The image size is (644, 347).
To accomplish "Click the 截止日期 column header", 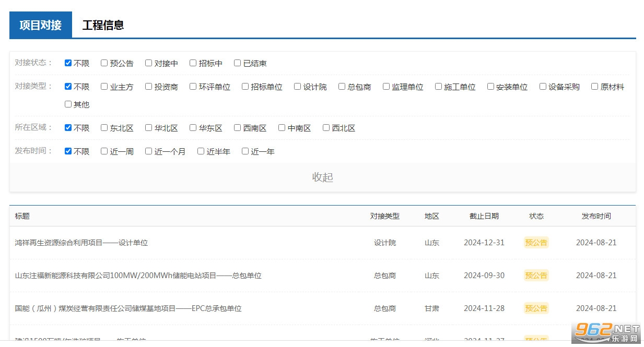I will pyautogui.click(x=484, y=216).
